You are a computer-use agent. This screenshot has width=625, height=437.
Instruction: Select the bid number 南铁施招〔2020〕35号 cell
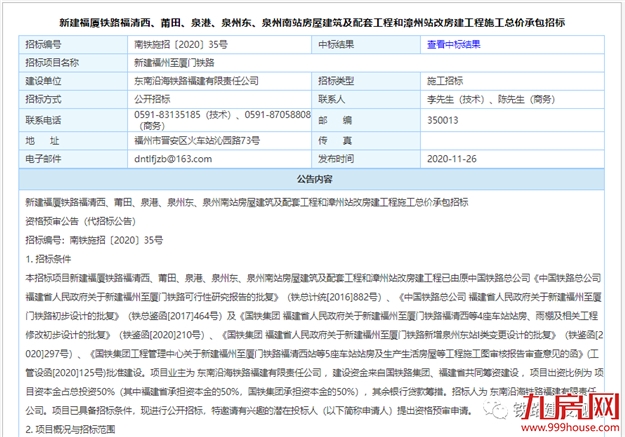[219, 45]
